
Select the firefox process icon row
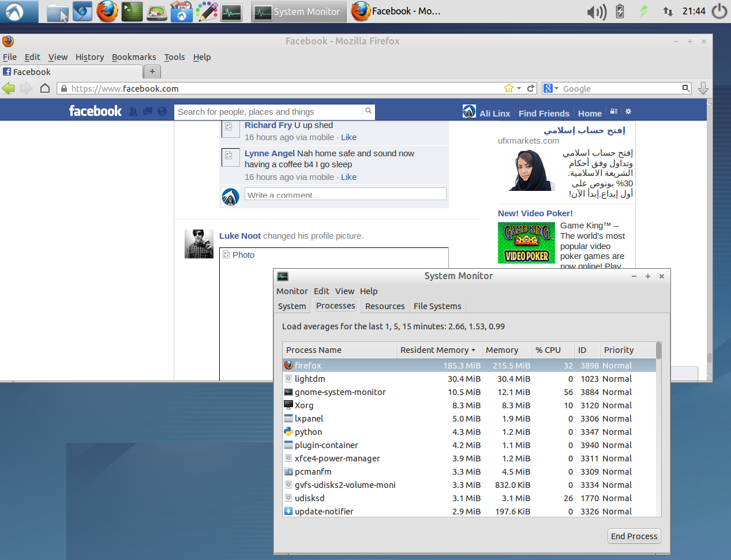(469, 365)
